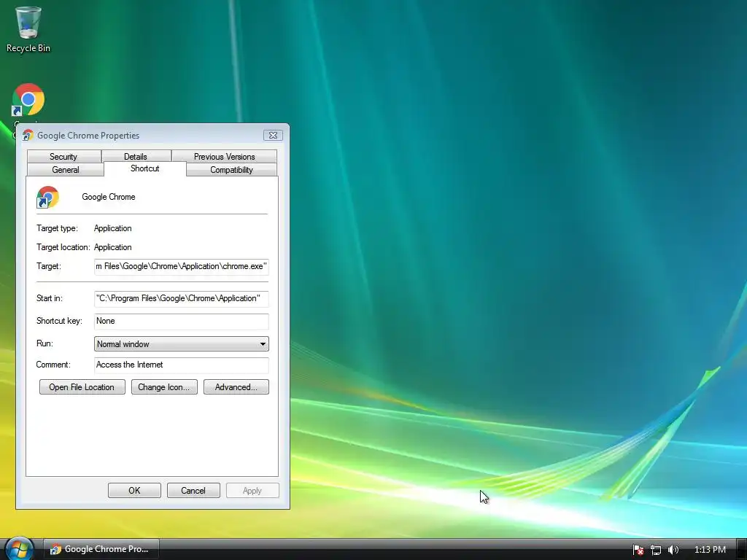This screenshot has width=747, height=560.
Task: Click the Recycle Bin label text
Action: click(28, 47)
